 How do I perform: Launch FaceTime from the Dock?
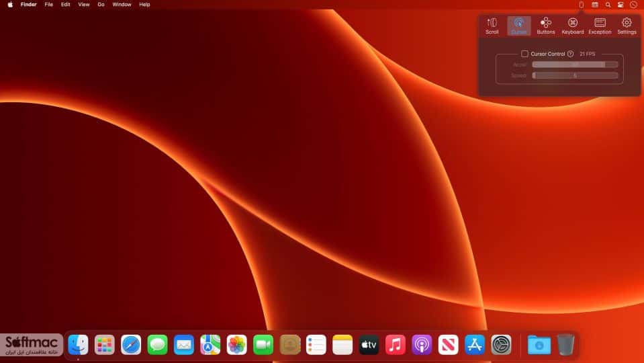[263, 344]
